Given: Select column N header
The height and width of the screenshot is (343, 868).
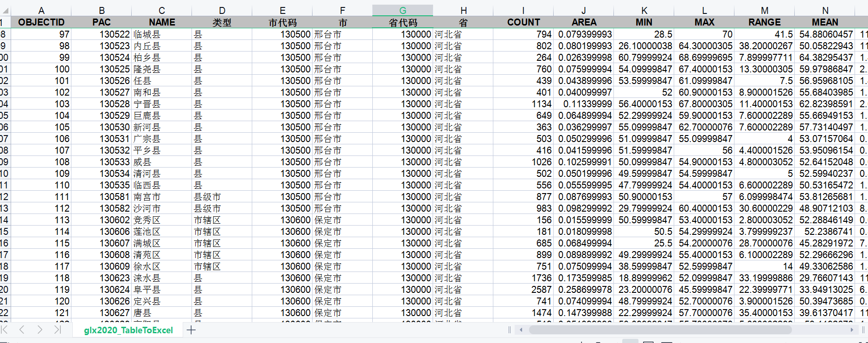Looking at the screenshot, I should 825,10.
